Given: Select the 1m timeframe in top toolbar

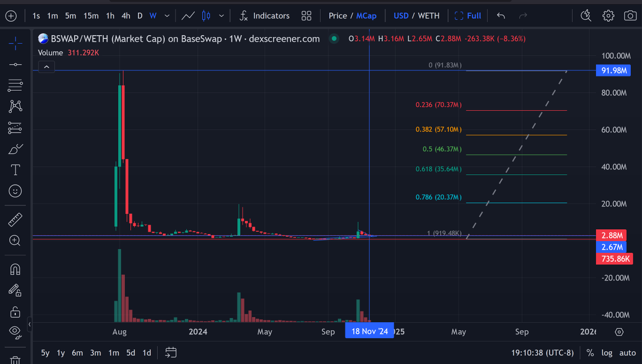Looking at the screenshot, I should (x=52, y=16).
